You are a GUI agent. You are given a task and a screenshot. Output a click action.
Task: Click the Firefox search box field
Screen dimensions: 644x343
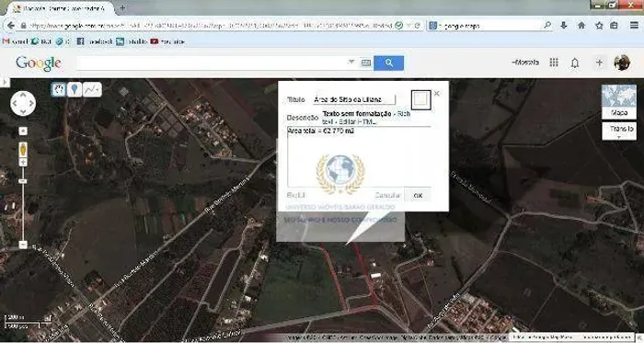[490, 26]
